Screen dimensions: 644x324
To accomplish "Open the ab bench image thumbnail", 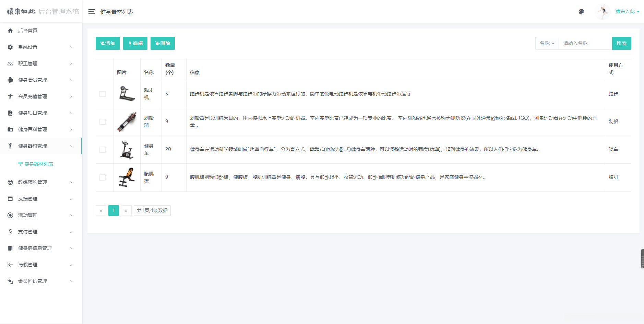I will coord(127,177).
